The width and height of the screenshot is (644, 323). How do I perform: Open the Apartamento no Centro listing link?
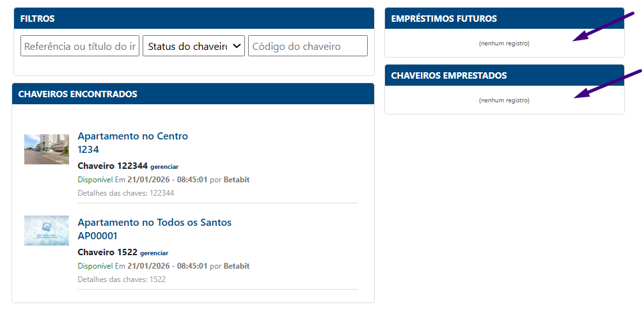point(132,136)
